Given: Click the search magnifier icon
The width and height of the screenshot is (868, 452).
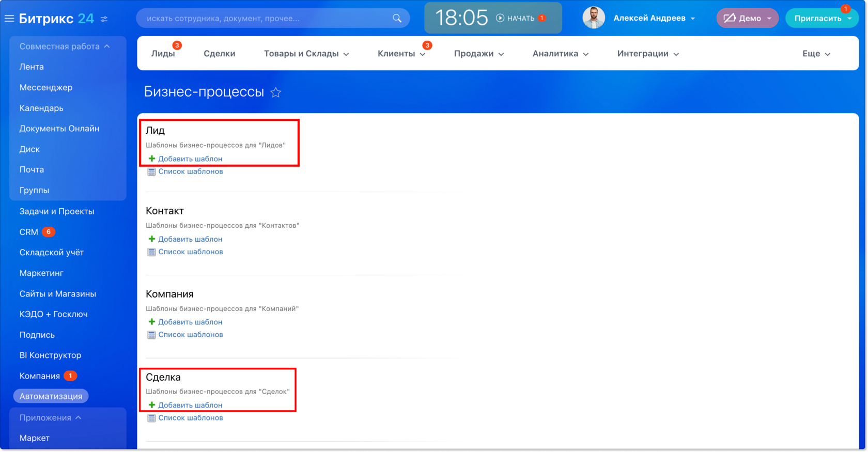Looking at the screenshot, I should [397, 18].
